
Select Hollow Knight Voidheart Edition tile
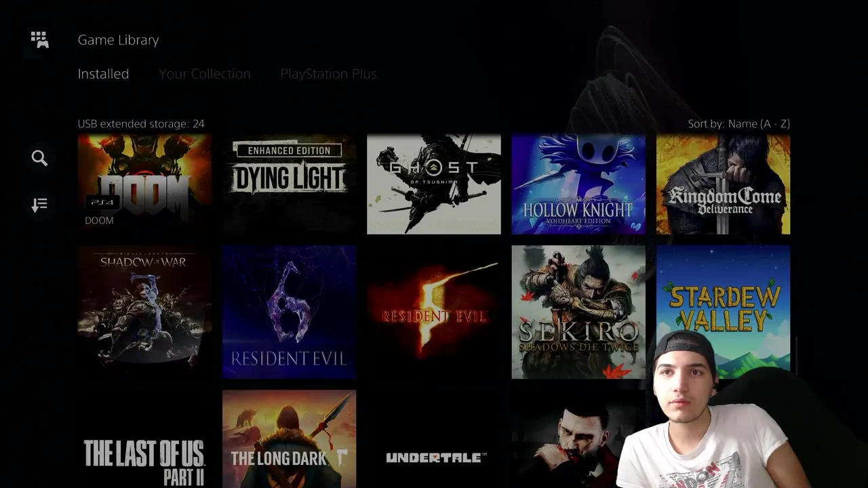click(x=578, y=184)
